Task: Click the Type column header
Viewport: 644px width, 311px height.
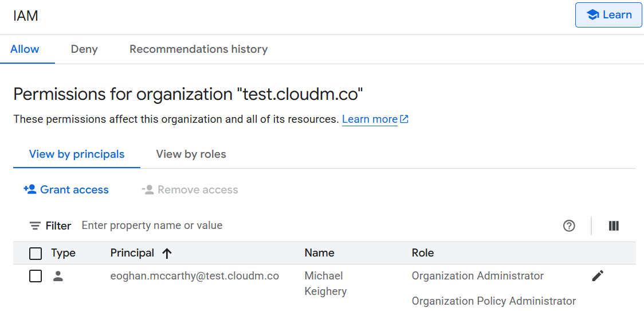Action: [63, 253]
